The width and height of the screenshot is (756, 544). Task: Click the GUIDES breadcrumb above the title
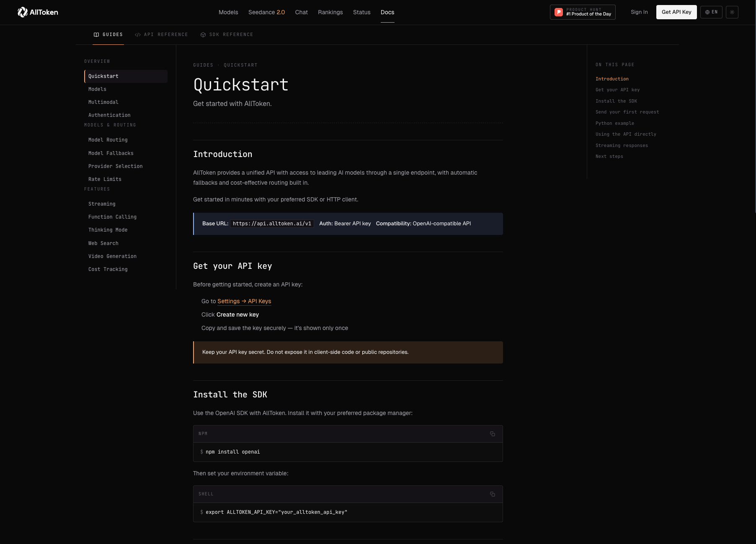[203, 65]
